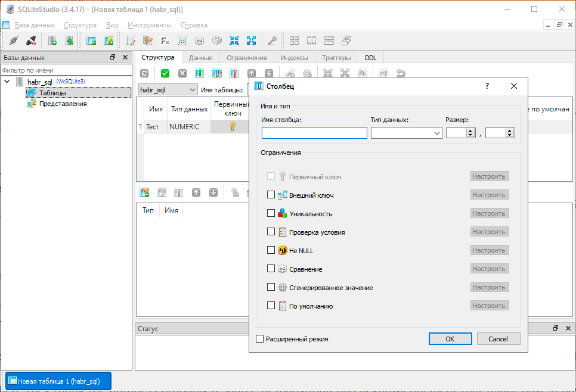Click the disconnect from database icon
576x392 pixels.
(31, 41)
